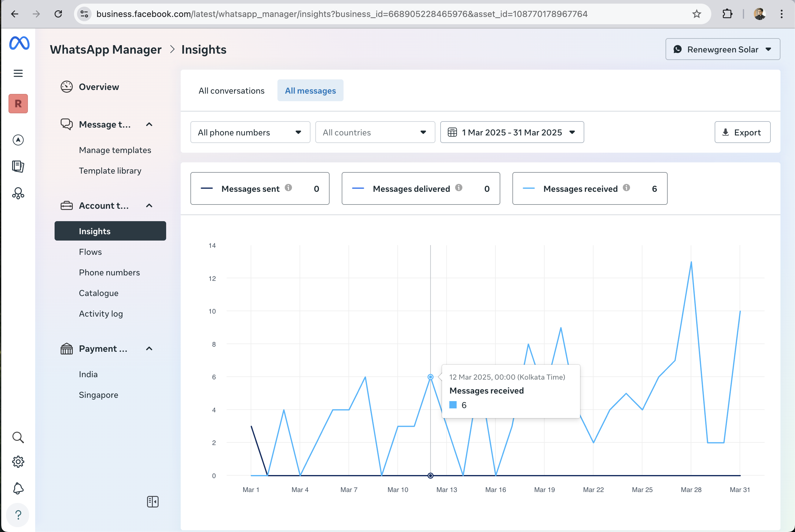The width and height of the screenshot is (795, 532).
Task: View site information icon in address bar
Action: (x=84, y=14)
